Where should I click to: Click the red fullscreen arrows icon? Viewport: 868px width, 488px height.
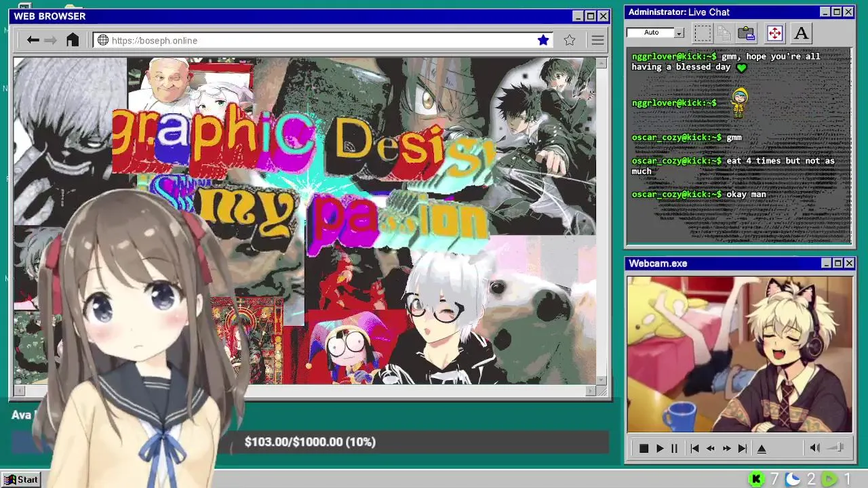[774, 33]
